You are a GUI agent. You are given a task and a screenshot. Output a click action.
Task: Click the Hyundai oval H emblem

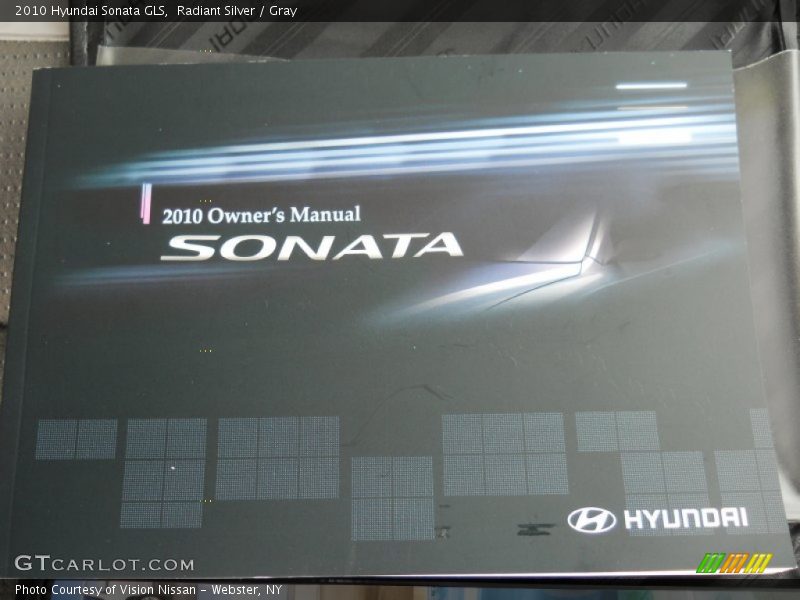pyautogui.click(x=591, y=520)
